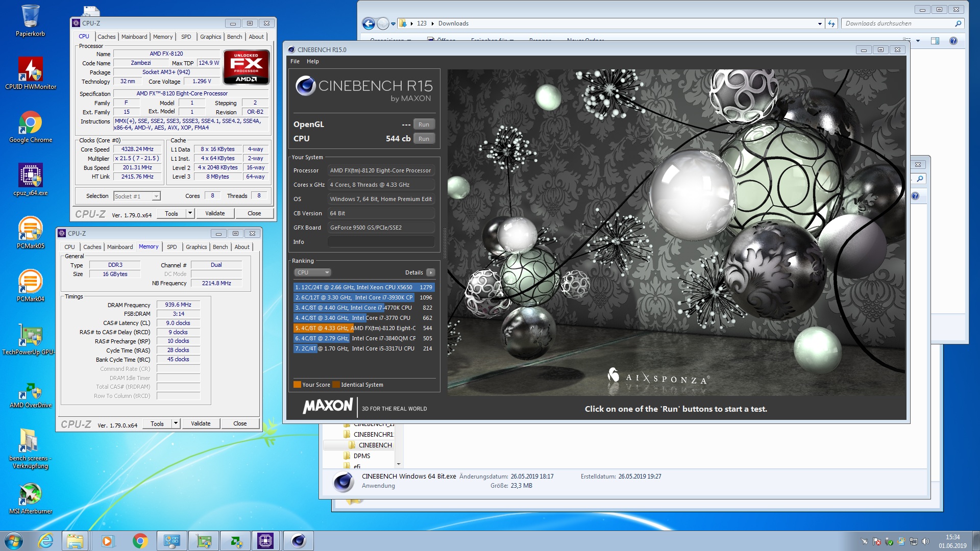Switch to CPU-Z taskbar button
This screenshot has width=980, height=551.
(x=265, y=541)
